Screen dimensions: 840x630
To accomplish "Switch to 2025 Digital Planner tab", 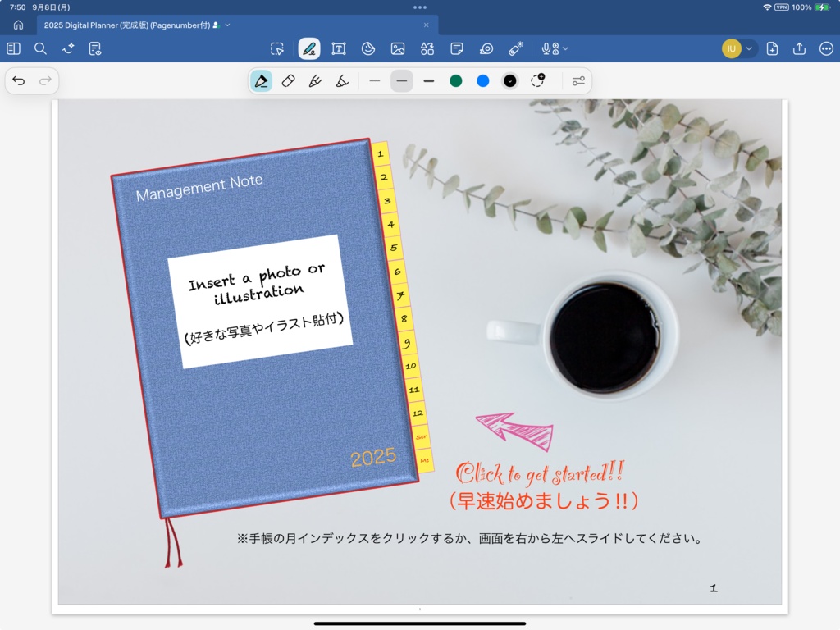I will pyautogui.click(x=238, y=25).
